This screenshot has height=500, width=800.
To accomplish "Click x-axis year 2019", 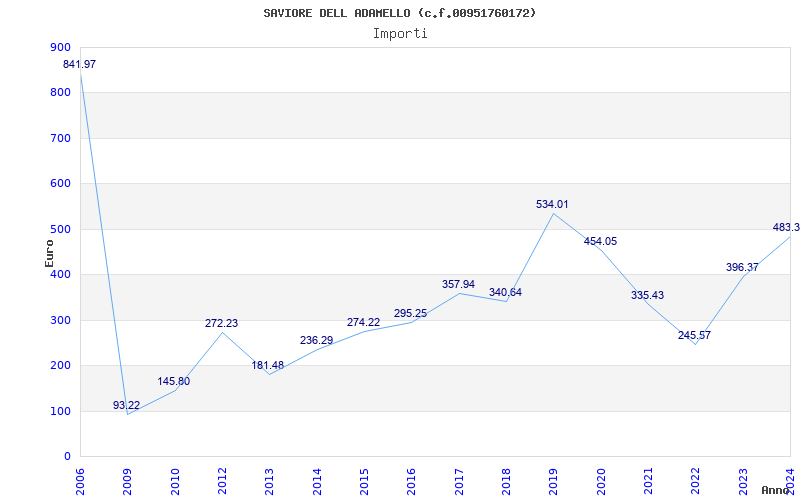I will click(x=554, y=482).
